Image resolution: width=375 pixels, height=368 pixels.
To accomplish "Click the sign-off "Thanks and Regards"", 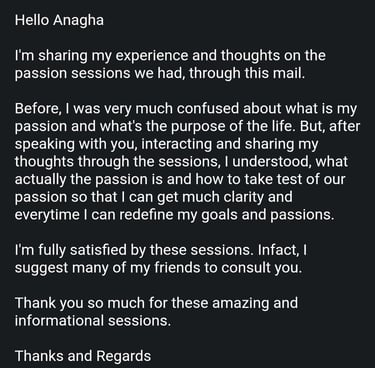I will 83,356.
